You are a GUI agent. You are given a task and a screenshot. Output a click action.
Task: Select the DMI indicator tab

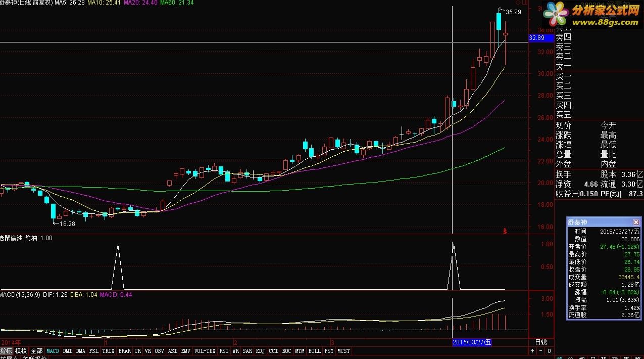pyautogui.click(x=67, y=350)
